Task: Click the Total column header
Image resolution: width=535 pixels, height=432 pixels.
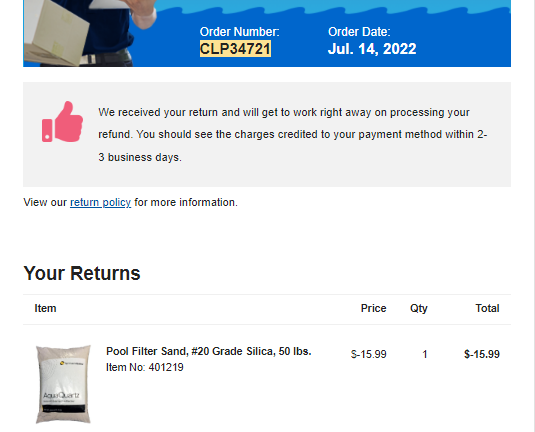Action: coord(488,308)
